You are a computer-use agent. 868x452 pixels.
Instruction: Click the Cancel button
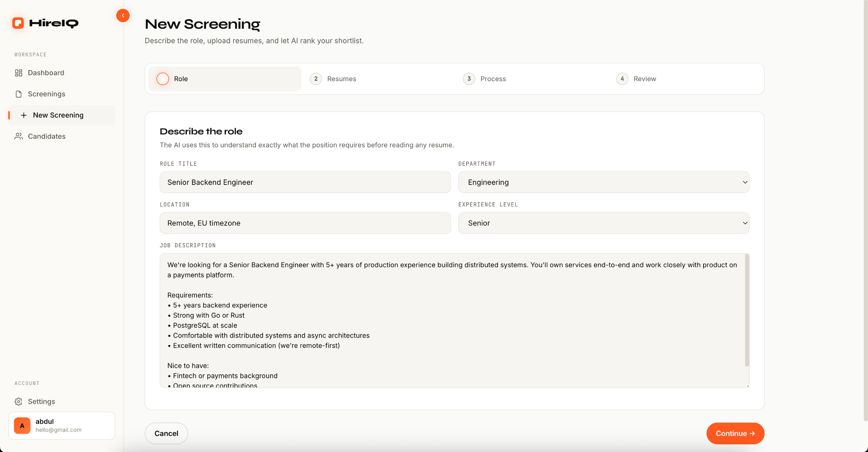tap(166, 433)
